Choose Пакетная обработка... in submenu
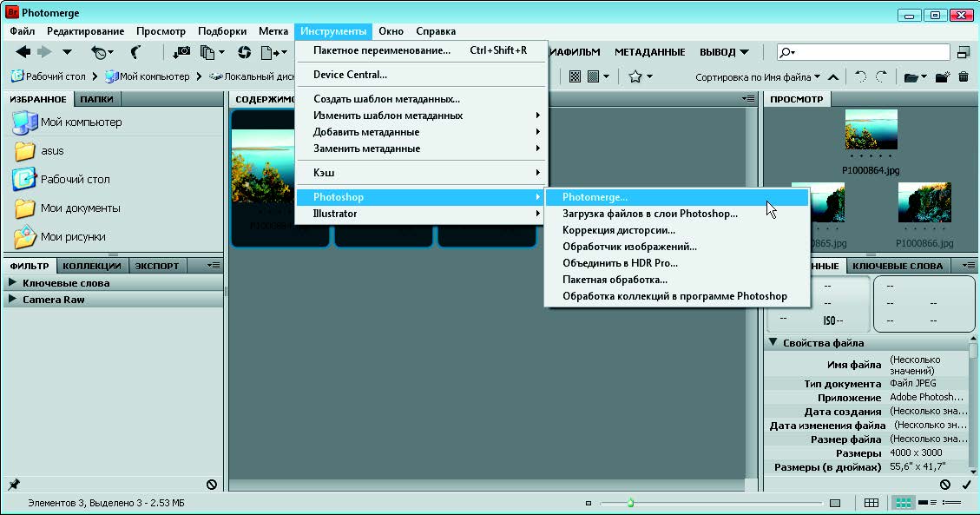Image resolution: width=980 pixels, height=515 pixels. click(677, 280)
